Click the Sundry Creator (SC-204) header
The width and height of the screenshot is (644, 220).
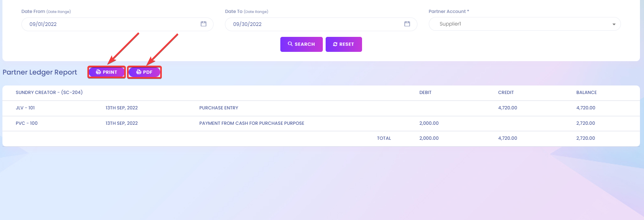49,93
